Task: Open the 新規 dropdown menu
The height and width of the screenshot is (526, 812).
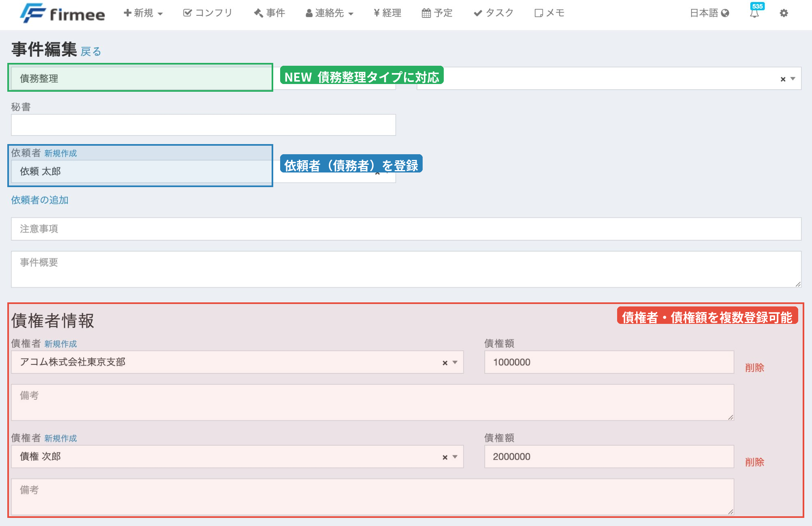Action: pos(143,13)
